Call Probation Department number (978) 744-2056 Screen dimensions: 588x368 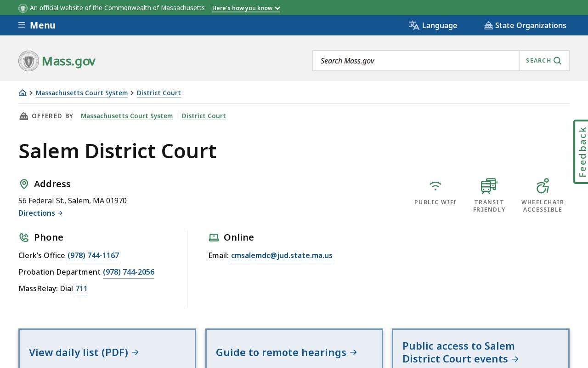[129, 272]
